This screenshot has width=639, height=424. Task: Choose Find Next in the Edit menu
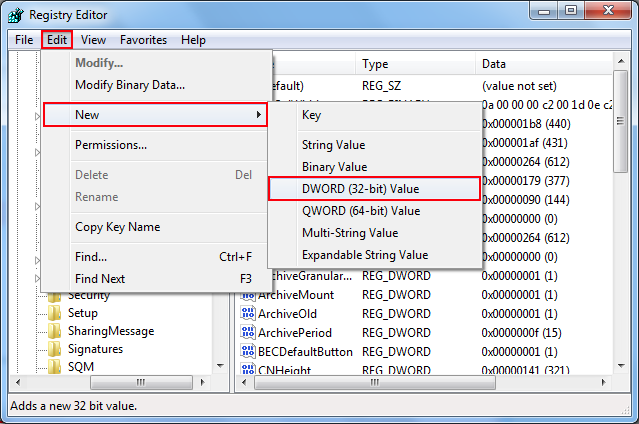(156, 279)
